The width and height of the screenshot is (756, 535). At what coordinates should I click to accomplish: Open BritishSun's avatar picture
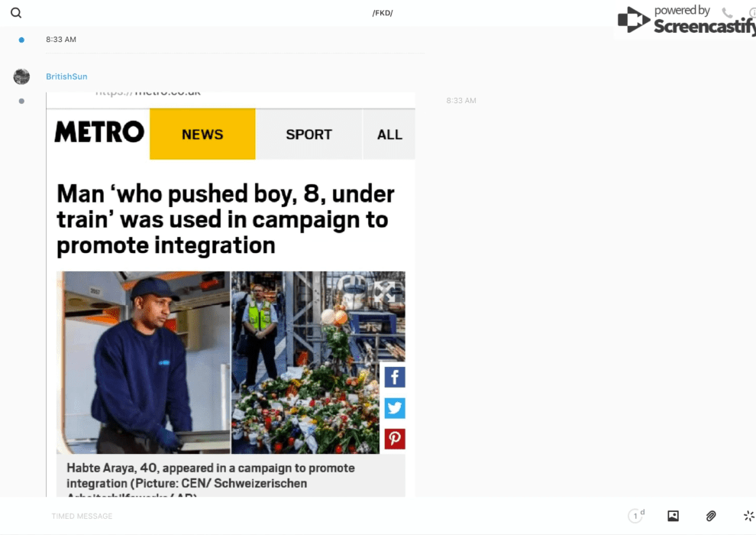[21, 76]
